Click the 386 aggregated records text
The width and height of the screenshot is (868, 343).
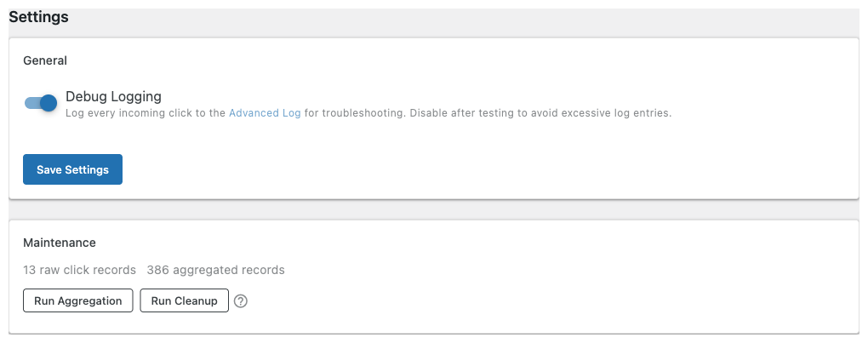pos(215,270)
